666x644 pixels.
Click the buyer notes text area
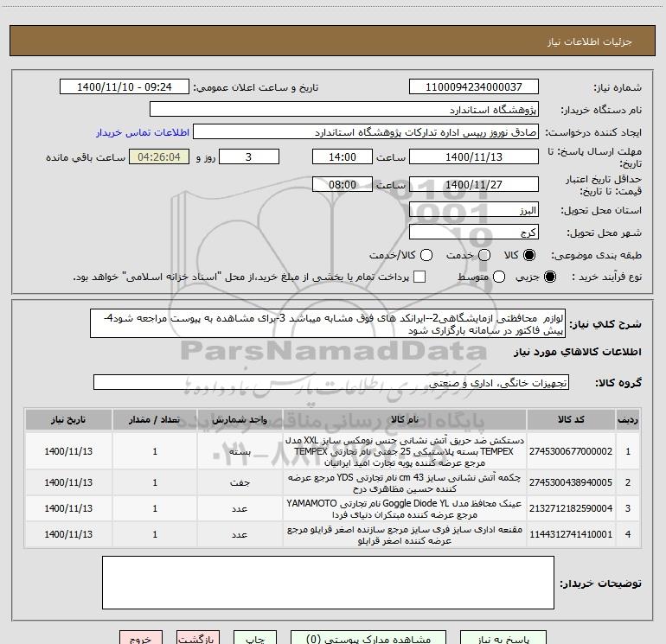tap(328, 583)
